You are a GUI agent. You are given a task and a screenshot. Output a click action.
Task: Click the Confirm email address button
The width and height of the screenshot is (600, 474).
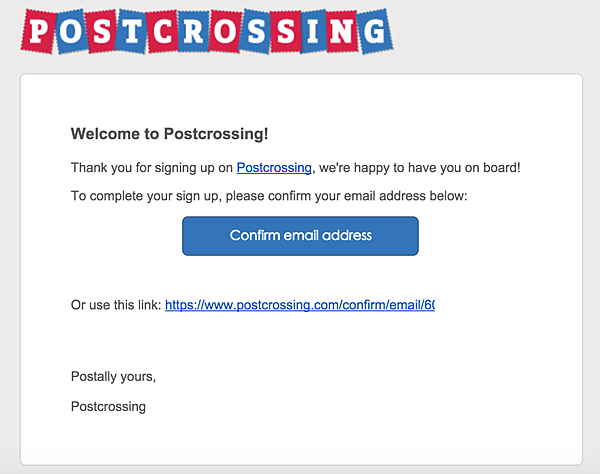click(300, 236)
